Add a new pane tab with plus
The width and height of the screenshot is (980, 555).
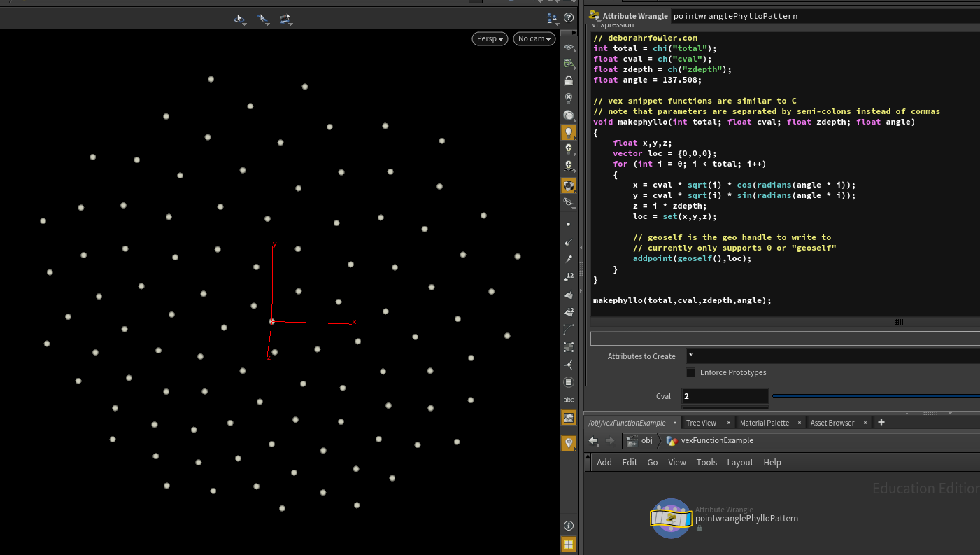tap(881, 422)
